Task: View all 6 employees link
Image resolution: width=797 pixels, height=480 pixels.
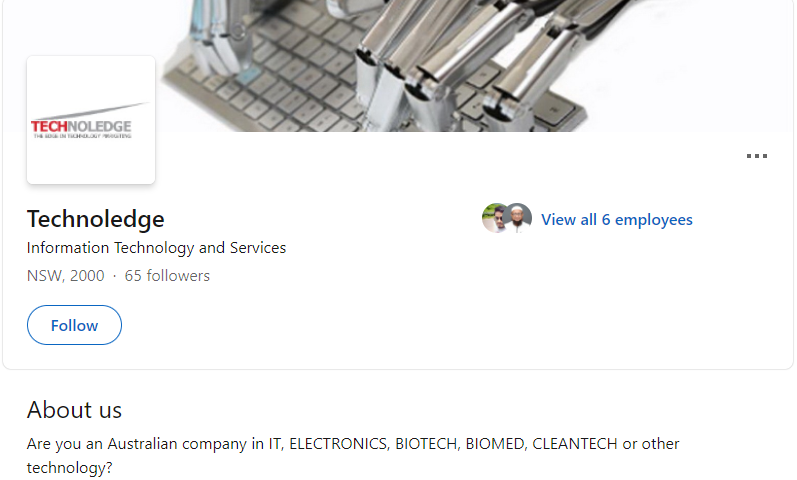Action: (x=617, y=220)
